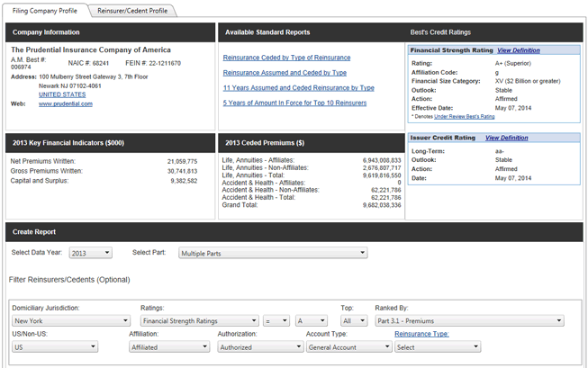Visit the www.prudential.com website link
This screenshot has width=588, height=368.
click(66, 103)
